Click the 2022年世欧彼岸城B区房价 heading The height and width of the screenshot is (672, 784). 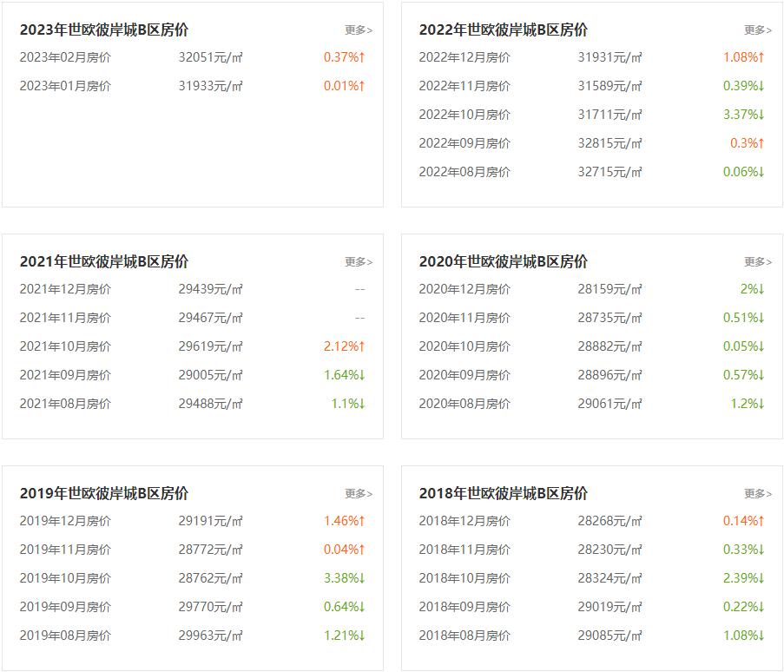(x=504, y=30)
